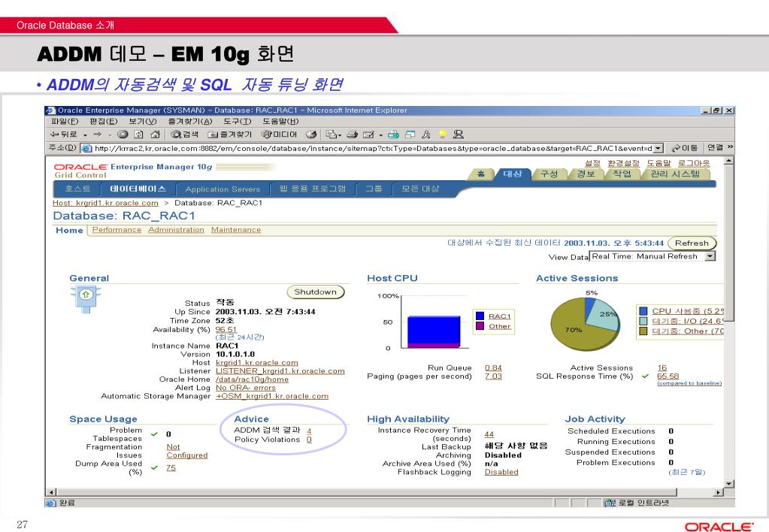Image resolution: width=769 pixels, height=532 pixels.
Task: Open the 로그아웃 link
Action: 694,163
